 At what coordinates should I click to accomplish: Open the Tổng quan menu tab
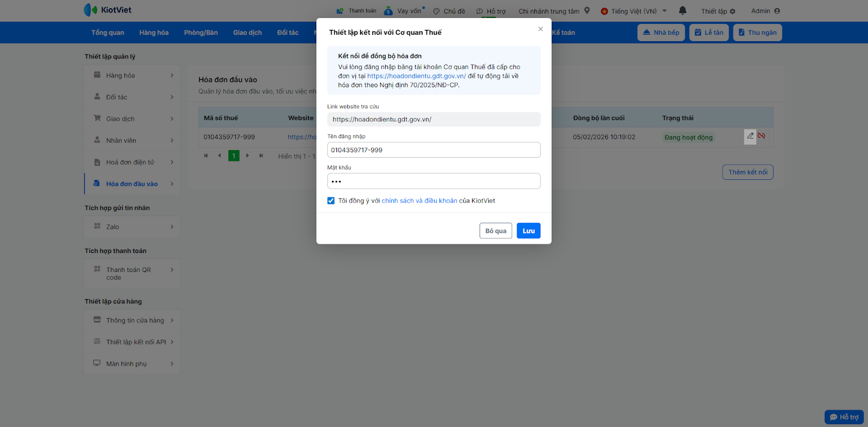(107, 33)
